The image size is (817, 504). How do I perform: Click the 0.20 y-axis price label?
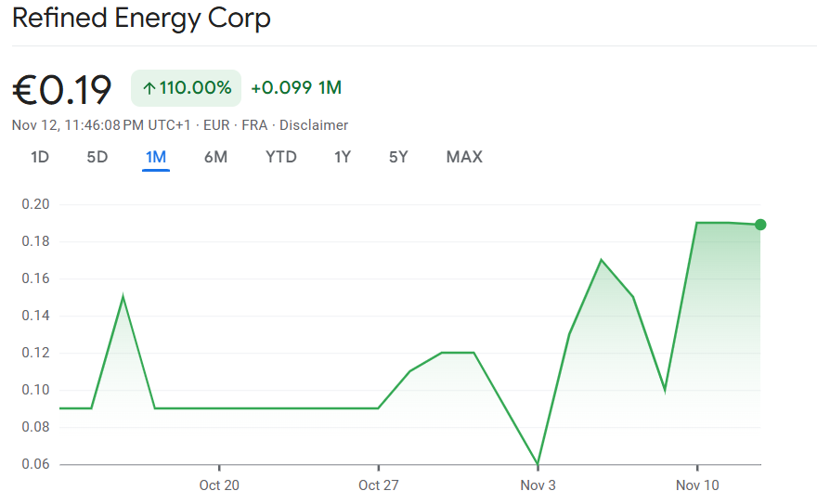(34, 204)
